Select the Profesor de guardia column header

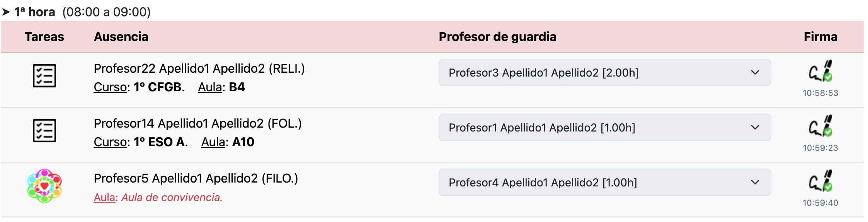tap(498, 37)
